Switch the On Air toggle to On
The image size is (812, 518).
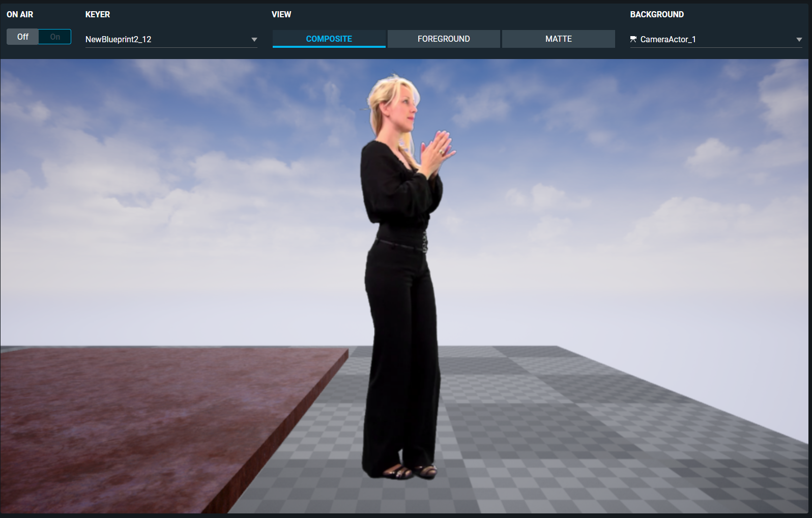click(x=55, y=37)
